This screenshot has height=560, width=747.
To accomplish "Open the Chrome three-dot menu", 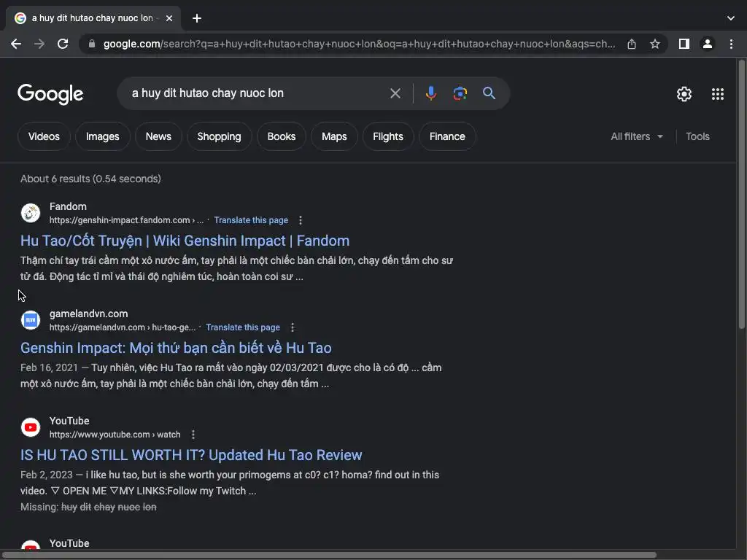I will 731,44.
